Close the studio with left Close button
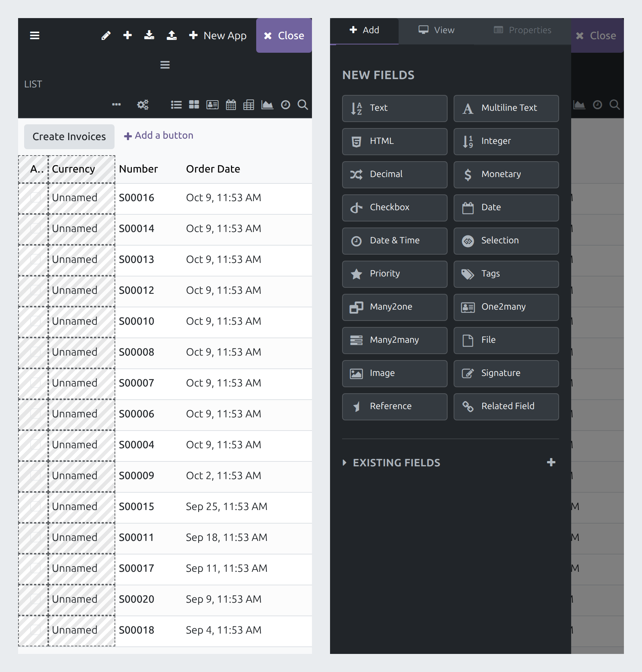This screenshot has width=642, height=672. [284, 35]
